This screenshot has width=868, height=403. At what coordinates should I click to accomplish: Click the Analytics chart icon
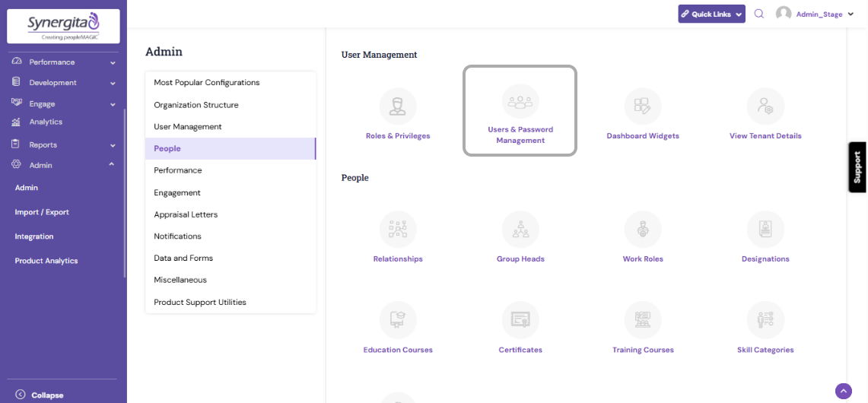[16, 122]
